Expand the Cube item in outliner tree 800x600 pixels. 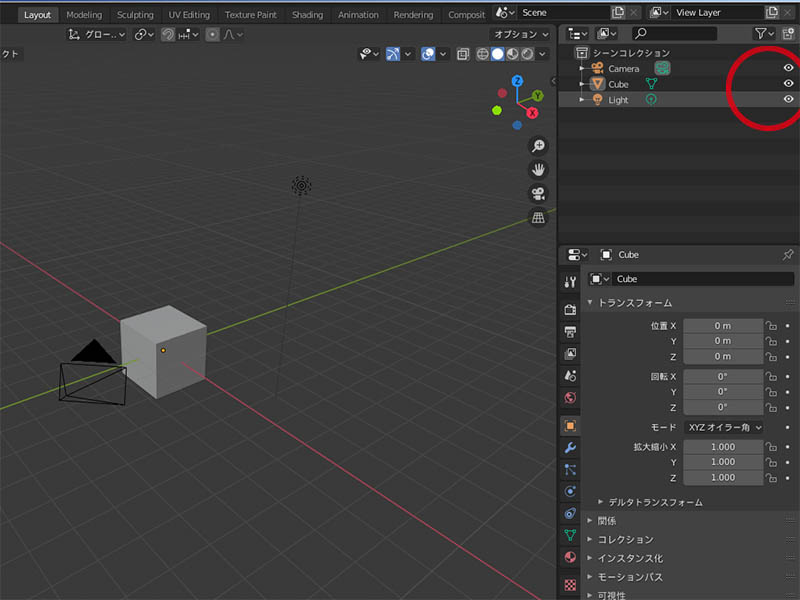coord(582,84)
